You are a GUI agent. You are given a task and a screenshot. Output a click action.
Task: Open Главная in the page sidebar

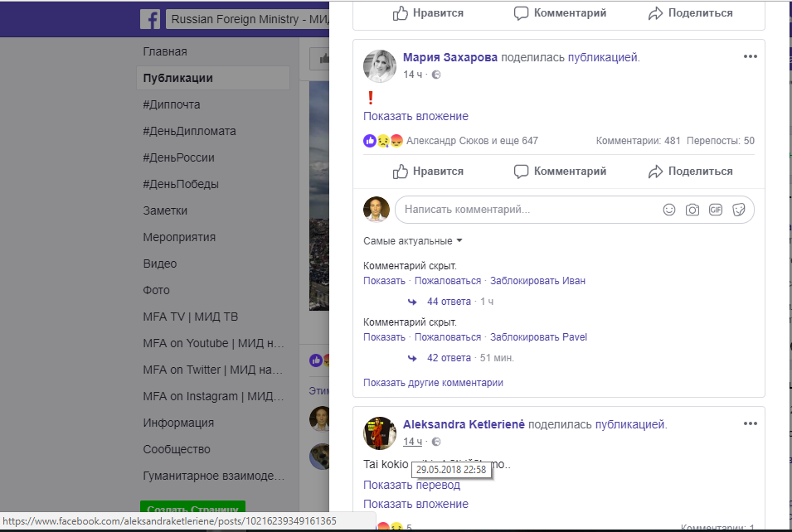pos(165,51)
